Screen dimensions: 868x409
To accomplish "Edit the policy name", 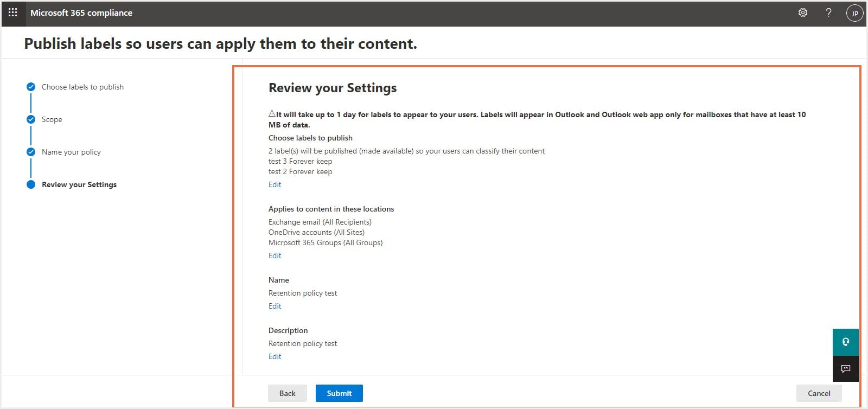I will coord(275,306).
